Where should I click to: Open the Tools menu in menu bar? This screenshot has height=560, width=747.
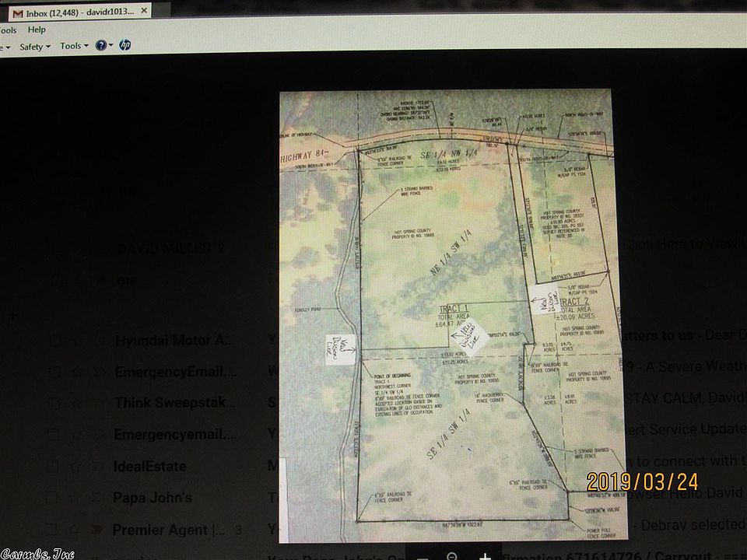point(8,30)
